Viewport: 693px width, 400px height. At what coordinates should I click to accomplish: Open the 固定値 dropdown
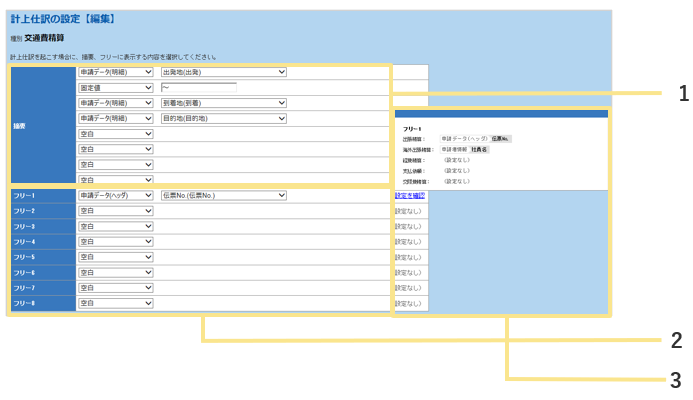tap(115, 88)
